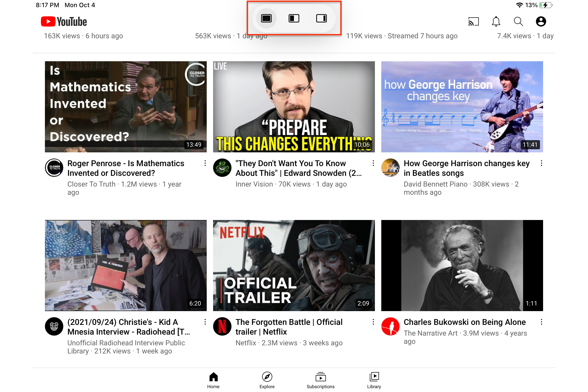
Task: Tap the Cast to device icon
Action: coord(473,22)
